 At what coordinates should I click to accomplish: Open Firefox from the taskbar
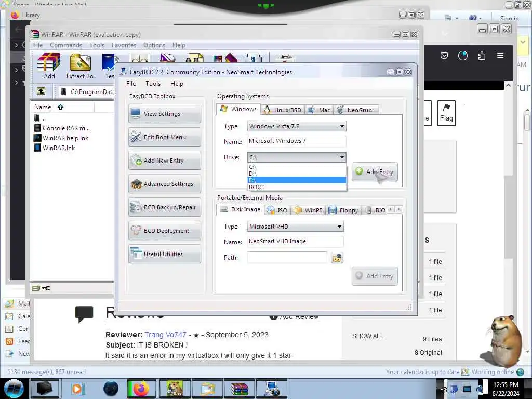141,389
